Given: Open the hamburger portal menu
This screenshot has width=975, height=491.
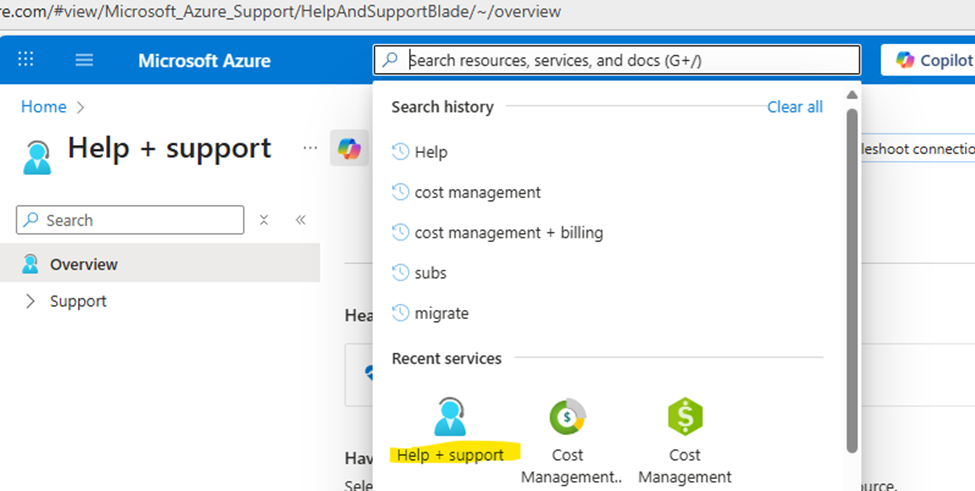Looking at the screenshot, I should pos(84,60).
